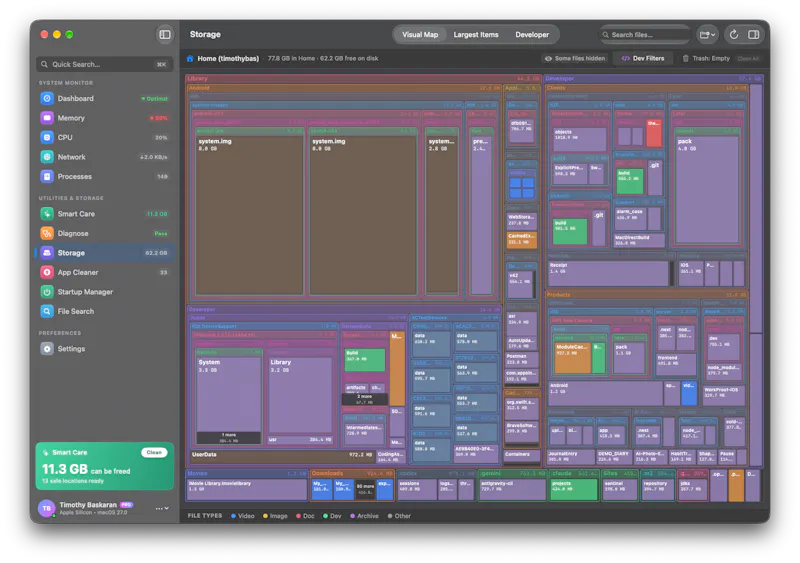800x563 pixels.
Task: Click in the Search files field
Action: [x=645, y=35]
